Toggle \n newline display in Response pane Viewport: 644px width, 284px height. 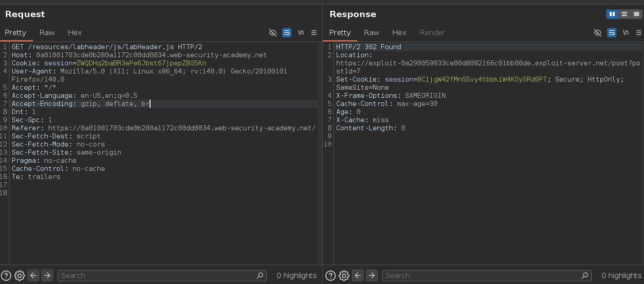(626, 32)
